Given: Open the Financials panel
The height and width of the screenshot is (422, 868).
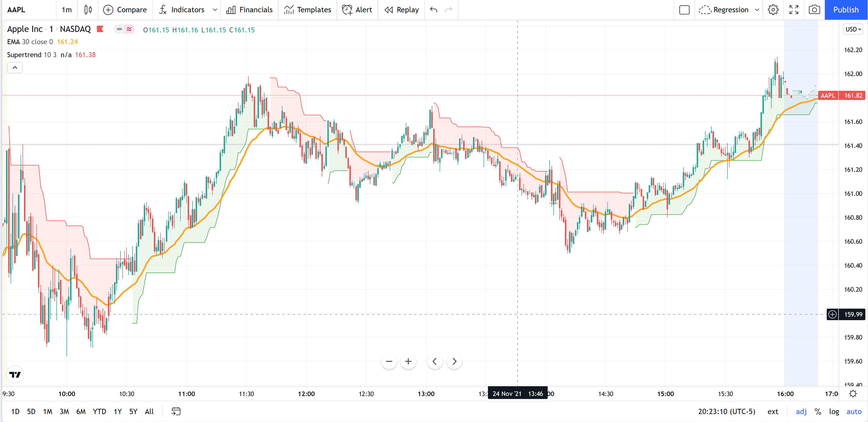Looking at the screenshot, I should [249, 10].
